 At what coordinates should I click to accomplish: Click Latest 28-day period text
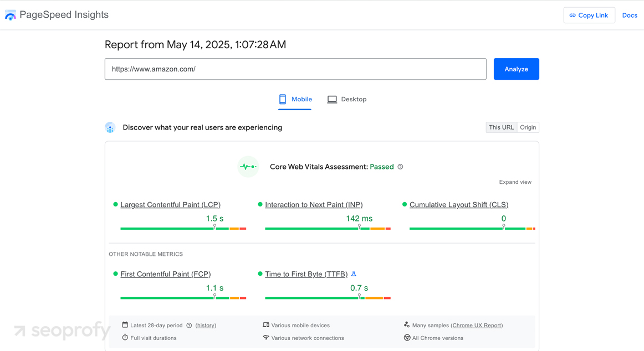coord(156,326)
